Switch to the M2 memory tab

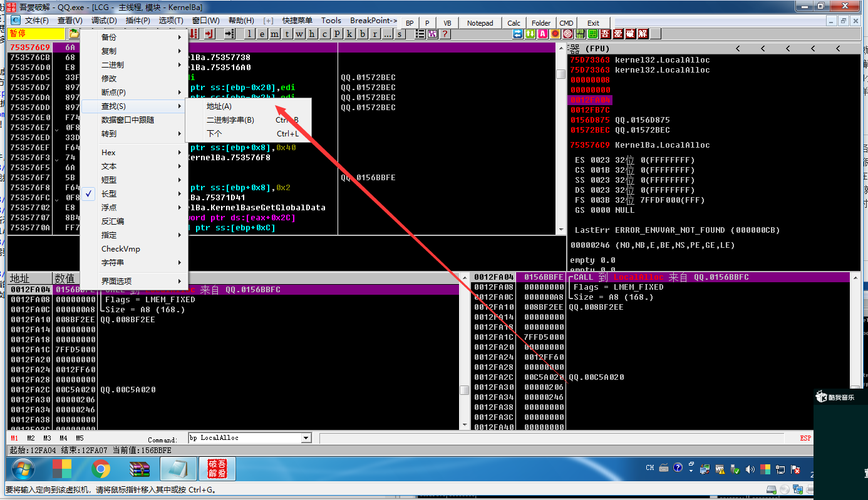point(31,438)
